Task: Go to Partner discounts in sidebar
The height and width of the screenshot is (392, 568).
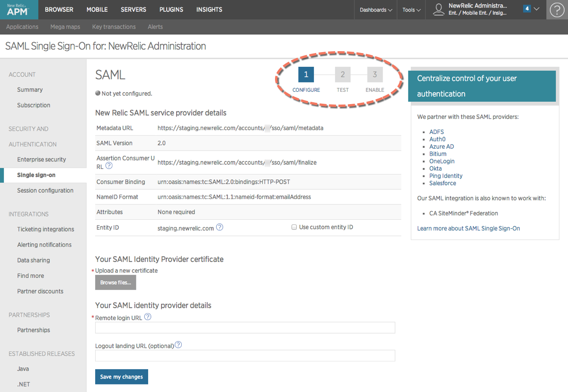Action: click(x=40, y=292)
